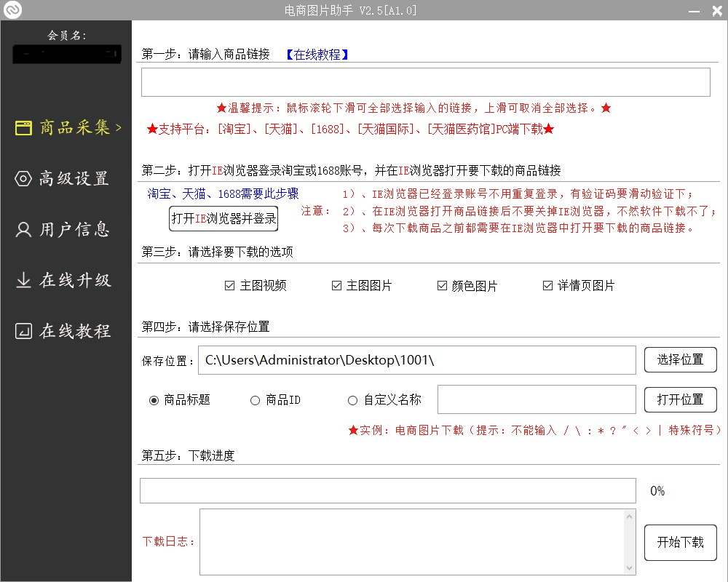
Task: Click the product link input field
Action: [425, 82]
